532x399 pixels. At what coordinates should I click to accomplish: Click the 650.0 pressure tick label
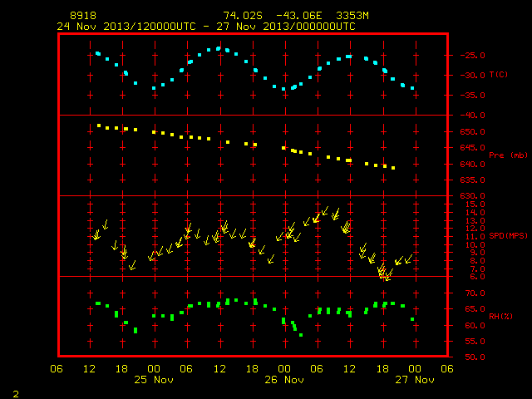472,131
